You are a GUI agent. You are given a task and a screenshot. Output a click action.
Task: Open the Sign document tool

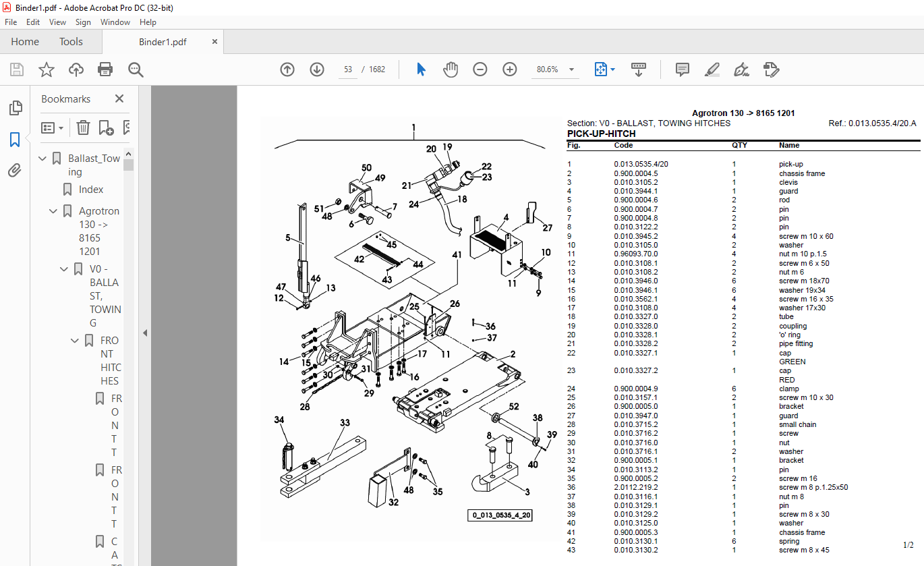[741, 69]
